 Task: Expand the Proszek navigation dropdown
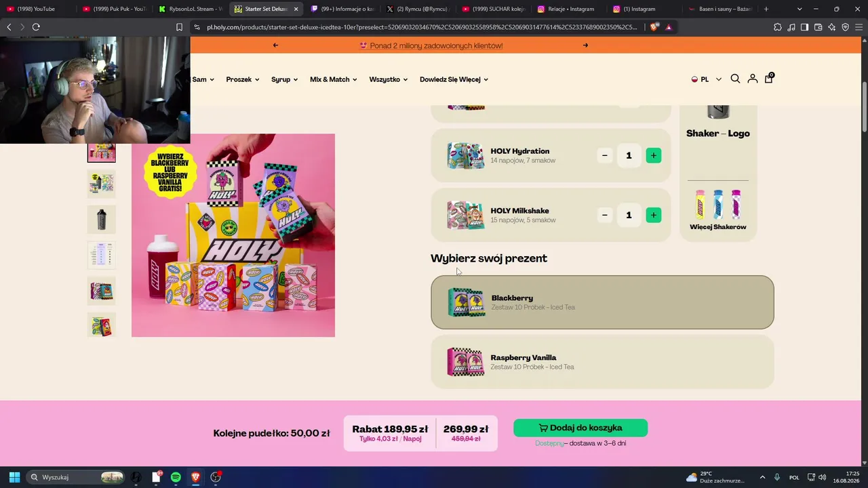tap(243, 79)
